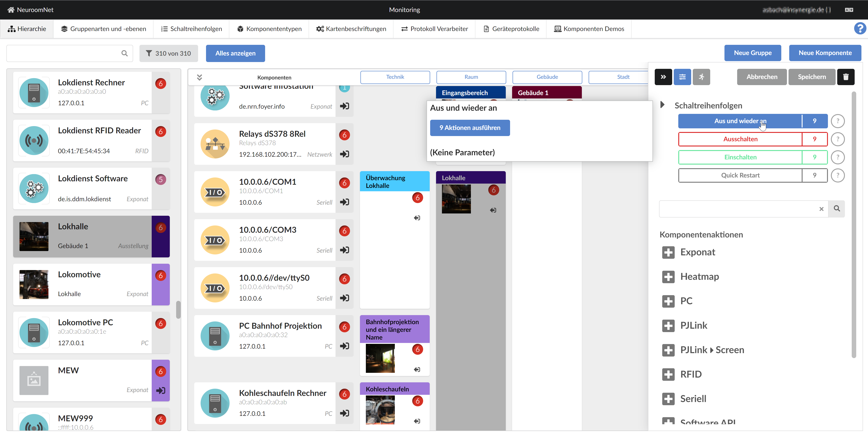The height and width of the screenshot is (443, 868).
Task: Add an RFID component action via plus icon
Action: [669, 374]
